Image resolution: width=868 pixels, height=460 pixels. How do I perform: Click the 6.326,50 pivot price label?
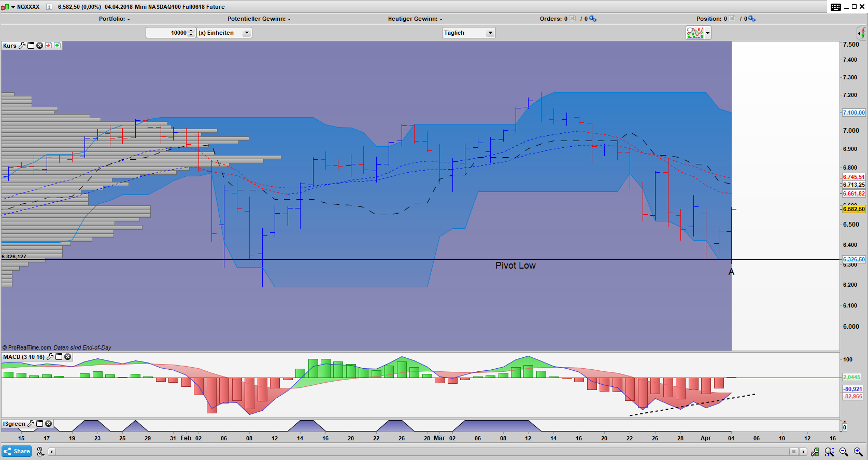(x=853, y=259)
